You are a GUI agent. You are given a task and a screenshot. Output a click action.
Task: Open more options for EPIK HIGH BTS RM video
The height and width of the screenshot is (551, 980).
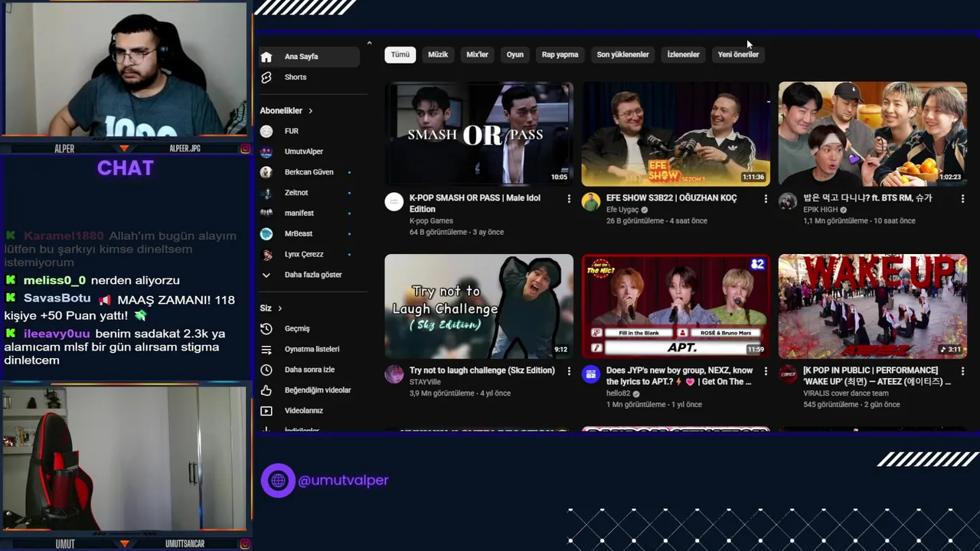(x=962, y=199)
